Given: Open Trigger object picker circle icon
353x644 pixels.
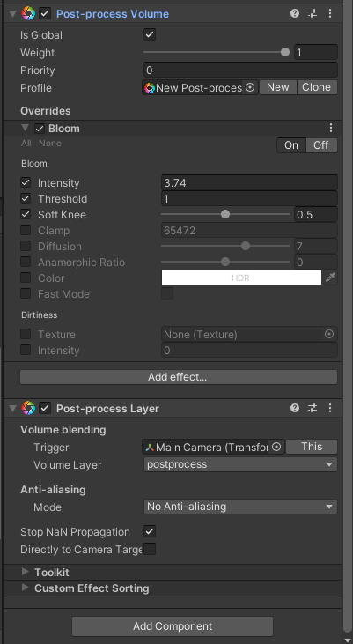Looking at the screenshot, I should point(276,447).
